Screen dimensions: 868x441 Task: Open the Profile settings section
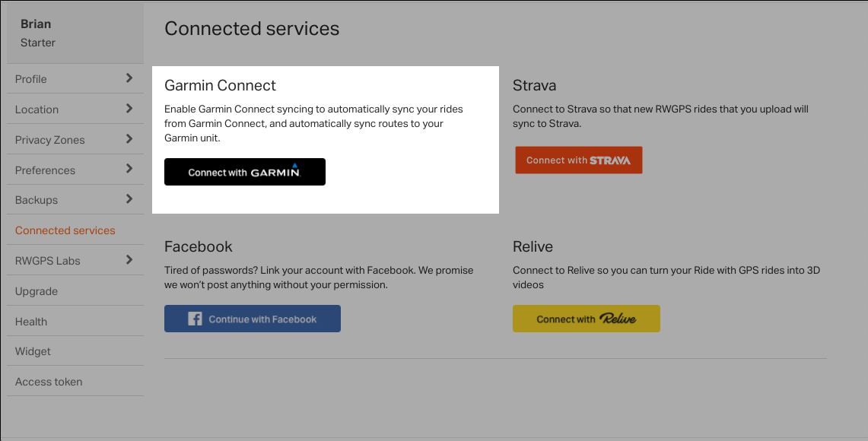(x=31, y=79)
